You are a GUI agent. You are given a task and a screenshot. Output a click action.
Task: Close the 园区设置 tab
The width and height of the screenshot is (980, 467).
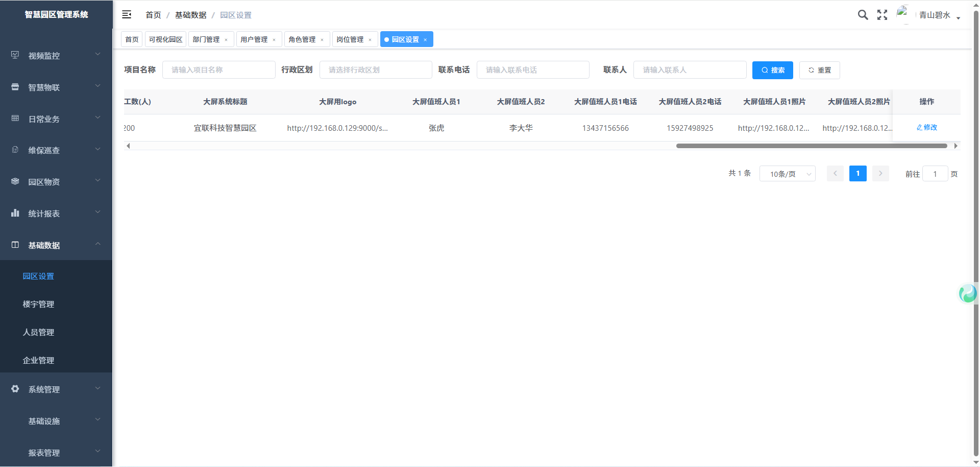[425, 40]
